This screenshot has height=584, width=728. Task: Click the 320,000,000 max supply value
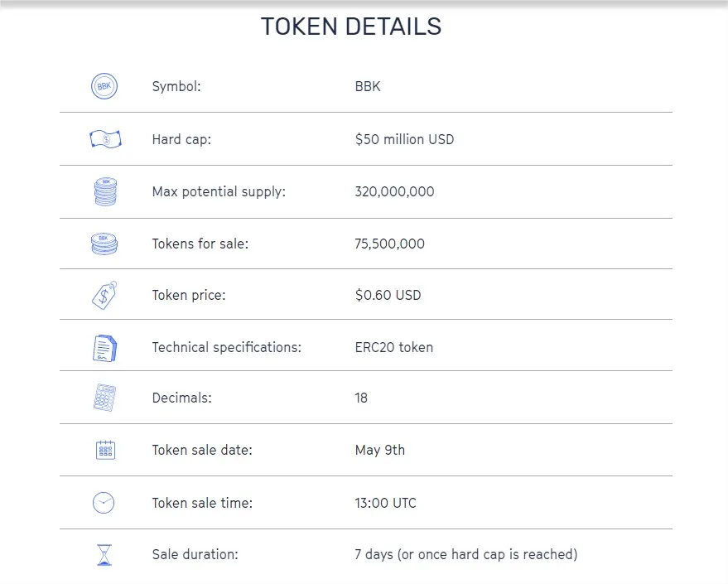pyautogui.click(x=394, y=191)
